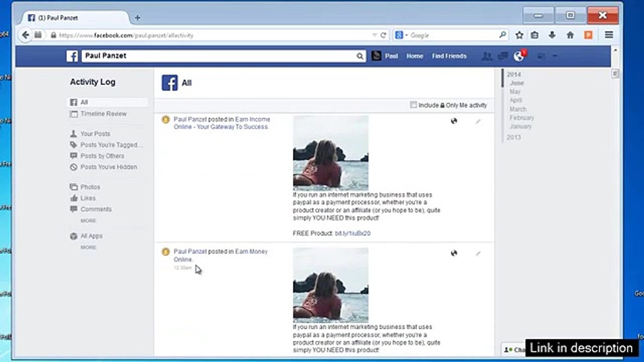Select Posts You've Hidden filter
Viewport: 644px width, 362px height.
104,167
